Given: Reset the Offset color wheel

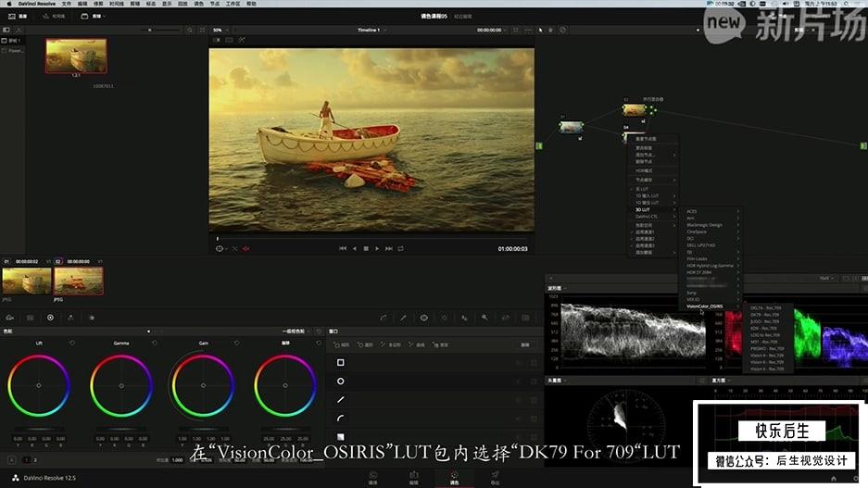Looking at the screenshot, I should 319,343.
